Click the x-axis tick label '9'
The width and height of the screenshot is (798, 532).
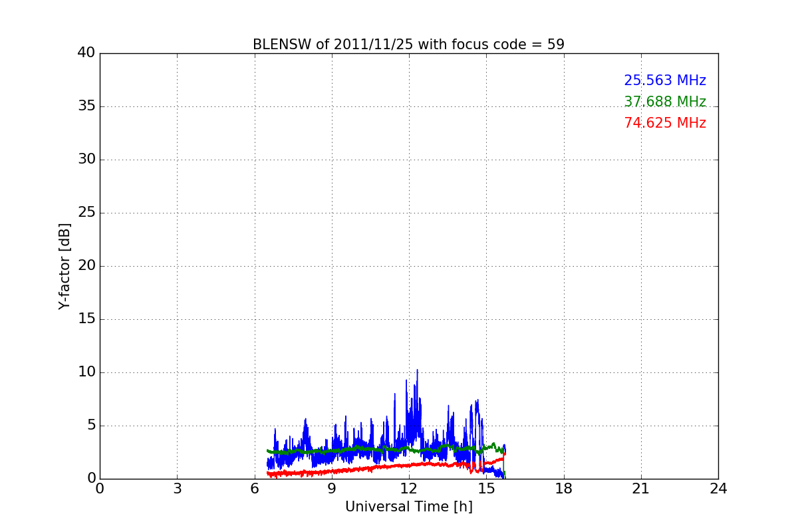[332, 489]
